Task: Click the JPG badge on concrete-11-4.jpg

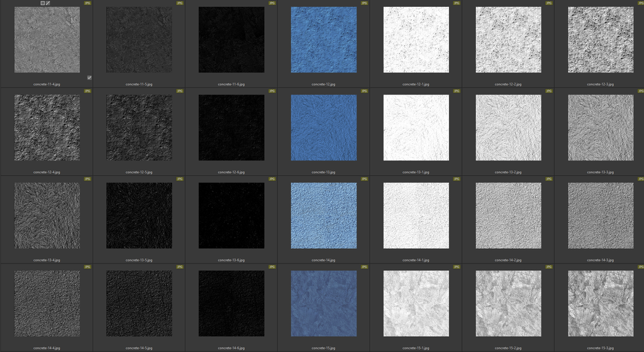Action: point(87,3)
